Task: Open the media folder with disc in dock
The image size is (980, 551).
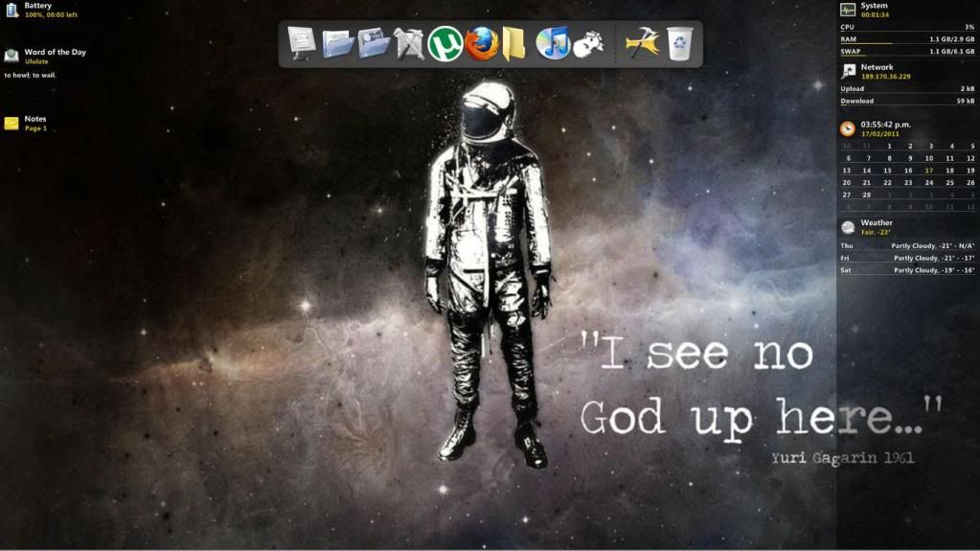Action: tap(374, 44)
